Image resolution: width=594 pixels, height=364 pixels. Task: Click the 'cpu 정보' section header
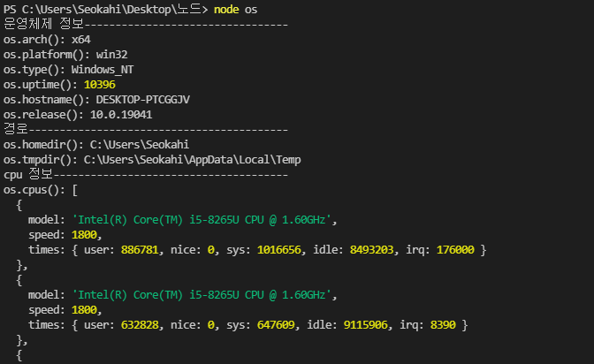pyautogui.click(x=28, y=174)
